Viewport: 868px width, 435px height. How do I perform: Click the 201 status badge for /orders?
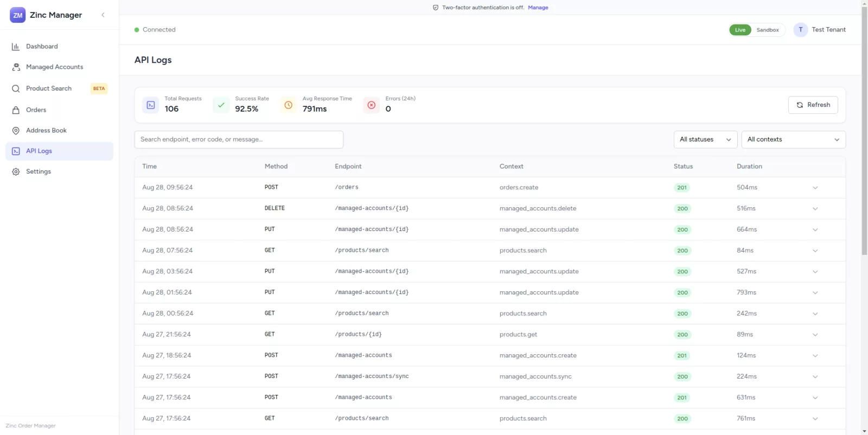tap(682, 188)
